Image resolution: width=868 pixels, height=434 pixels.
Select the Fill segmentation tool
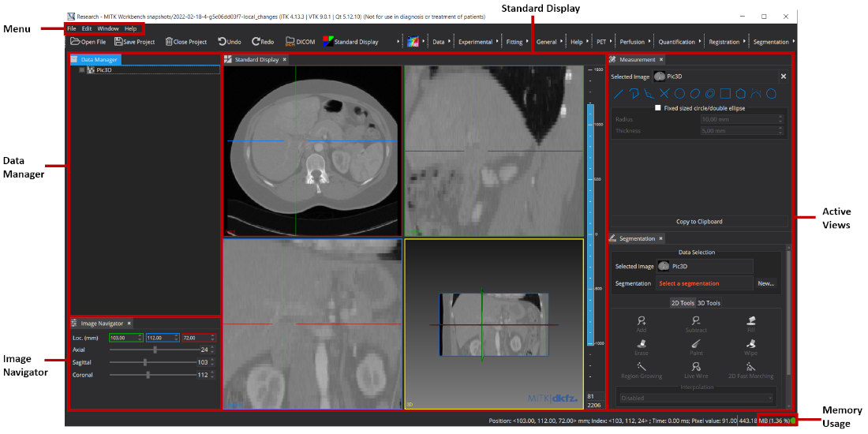[x=751, y=324]
